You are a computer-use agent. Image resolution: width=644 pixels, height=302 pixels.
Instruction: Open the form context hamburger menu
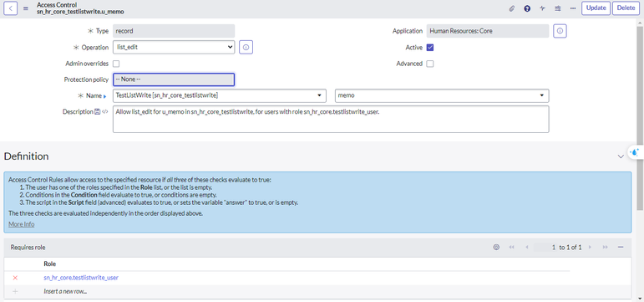pyautogui.click(x=25, y=8)
